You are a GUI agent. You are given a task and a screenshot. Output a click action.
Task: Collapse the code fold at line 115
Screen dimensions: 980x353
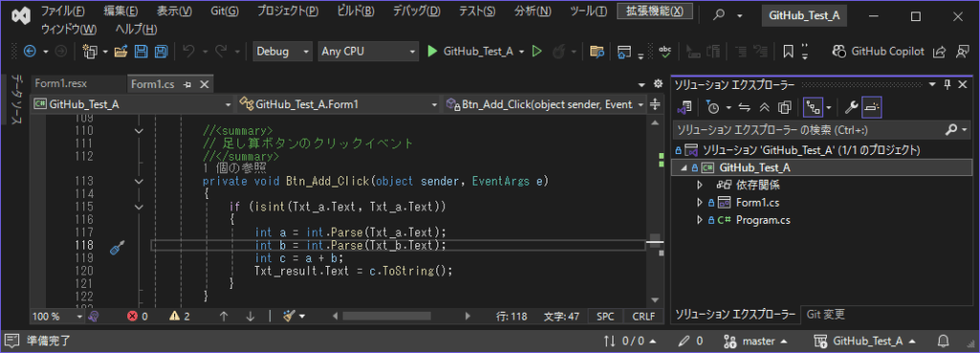pos(139,207)
